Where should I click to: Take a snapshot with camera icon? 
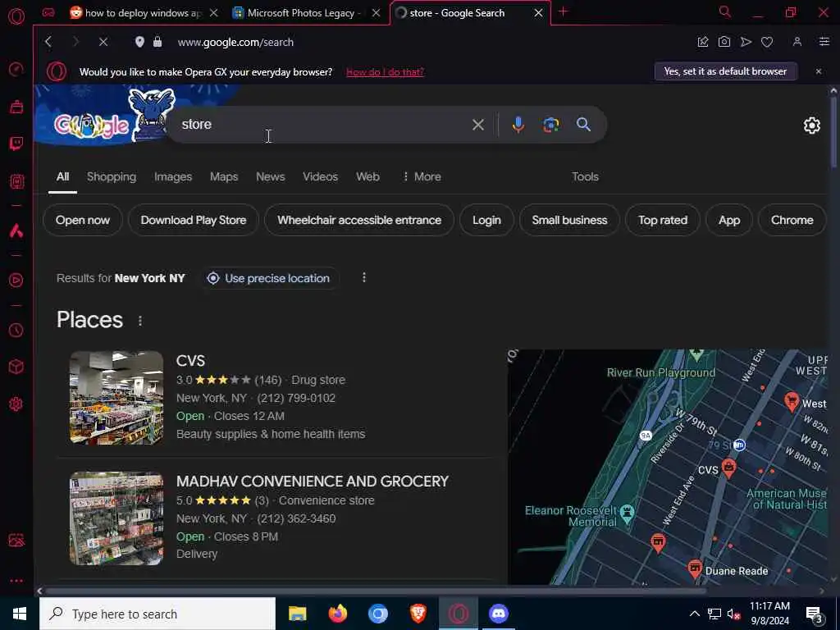tap(724, 42)
